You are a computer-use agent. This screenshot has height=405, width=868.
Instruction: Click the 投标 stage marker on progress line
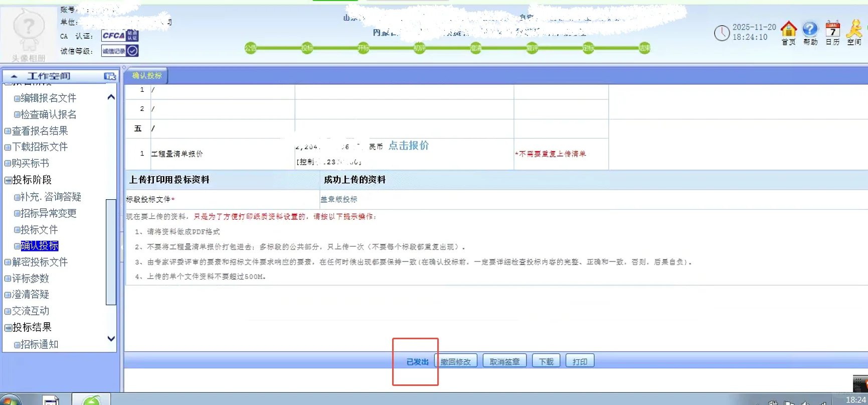pos(307,48)
